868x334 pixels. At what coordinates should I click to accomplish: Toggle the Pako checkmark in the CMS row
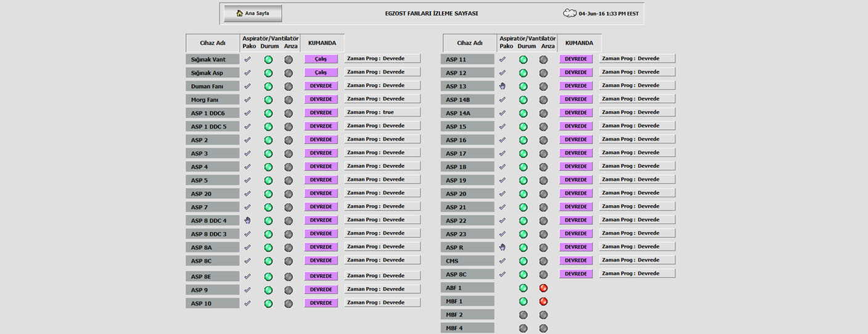tap(502, 261)
